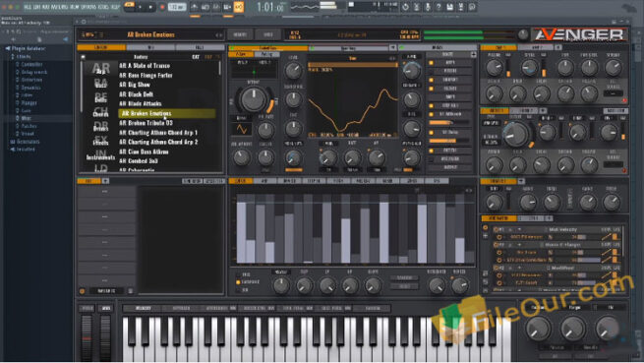644x363 pixels.
Task: Select the orange-lit radio option in sequencer panel
Action: pyautogui.click(x=238, y=282)
